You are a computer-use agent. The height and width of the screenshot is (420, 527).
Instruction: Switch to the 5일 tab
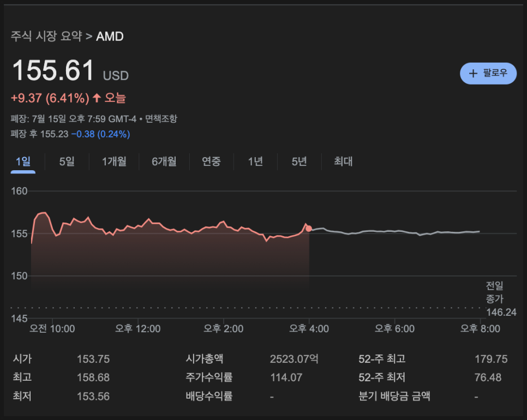(x=67, y=161)
